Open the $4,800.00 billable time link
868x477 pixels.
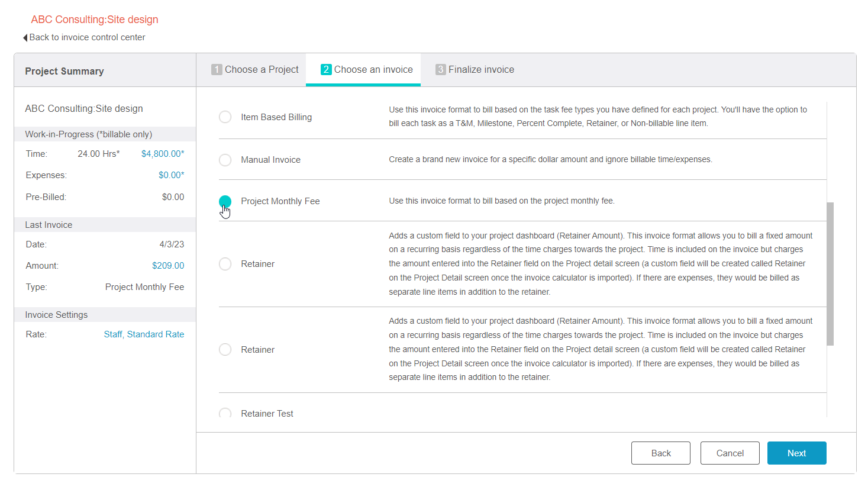pyautogui.click(x=162, y=154)
